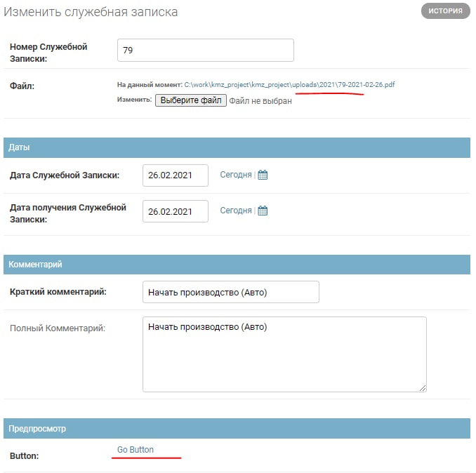The height and width of the screenshot is (473, 476).
Task: Click the Button: field label
Action: tap(25, 456)
